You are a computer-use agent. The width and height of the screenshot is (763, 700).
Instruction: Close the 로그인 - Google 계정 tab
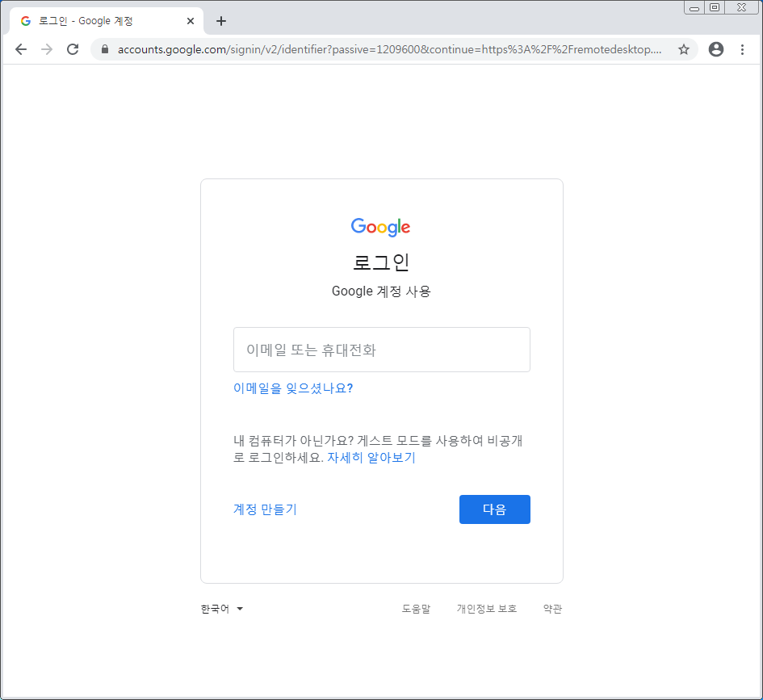point(191,21)
